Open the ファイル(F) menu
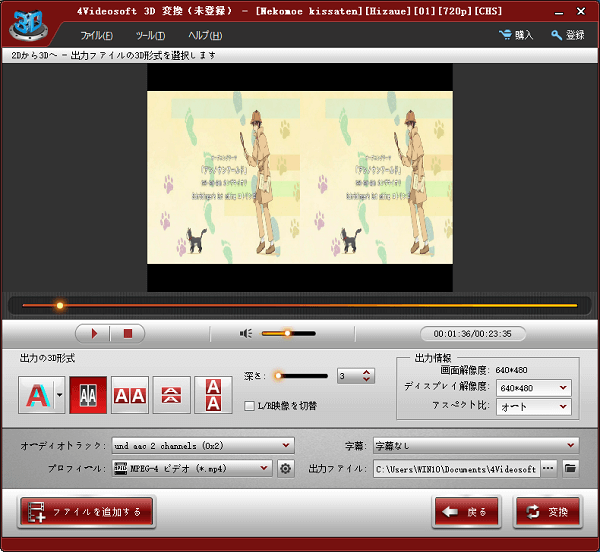The height and width of the screenshot is (552, 600). point(96,36)
